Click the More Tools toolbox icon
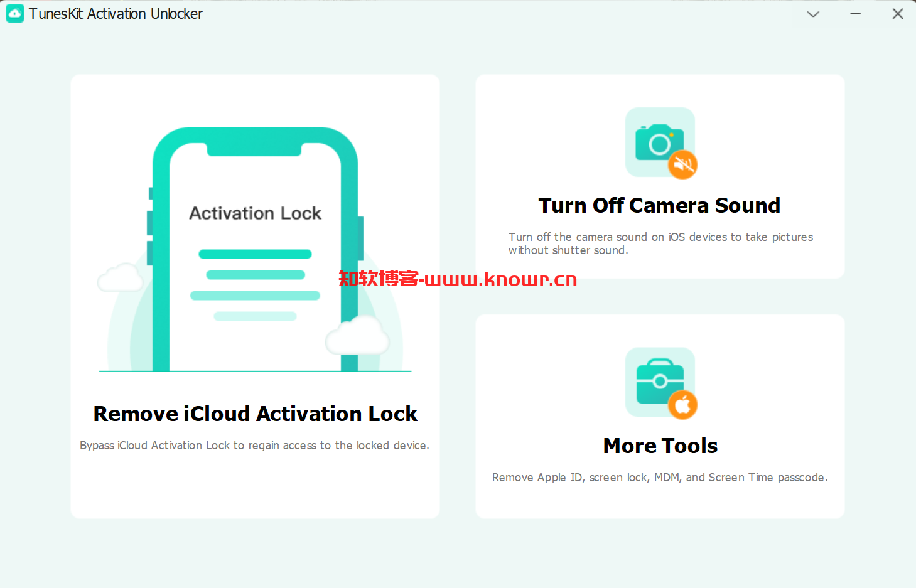This screenshot has width=916, height=588. coord(660,383)
